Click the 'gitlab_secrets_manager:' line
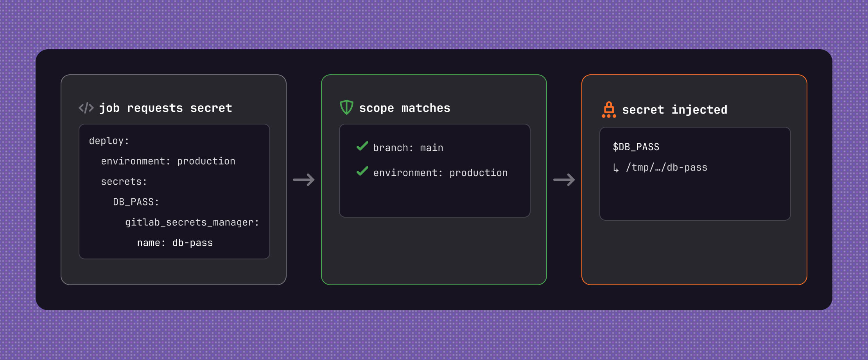 (192, 222)
